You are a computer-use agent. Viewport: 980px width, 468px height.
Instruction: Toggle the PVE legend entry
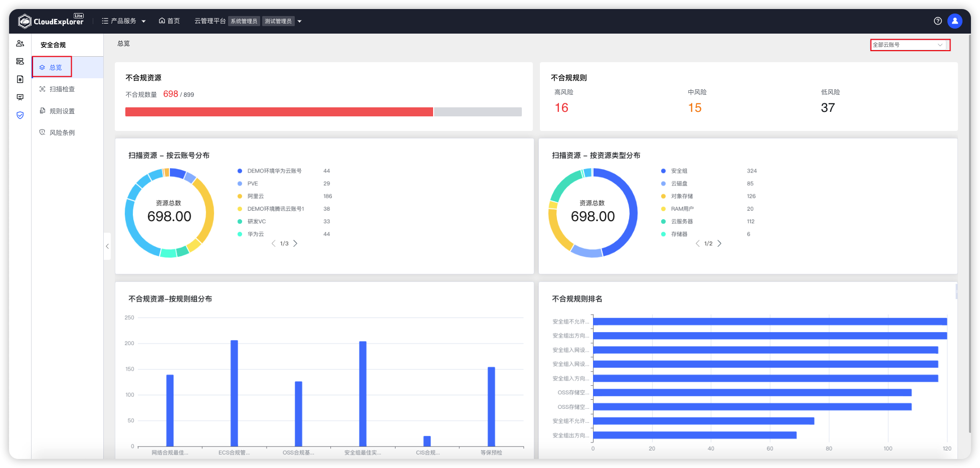click(248, 184)
